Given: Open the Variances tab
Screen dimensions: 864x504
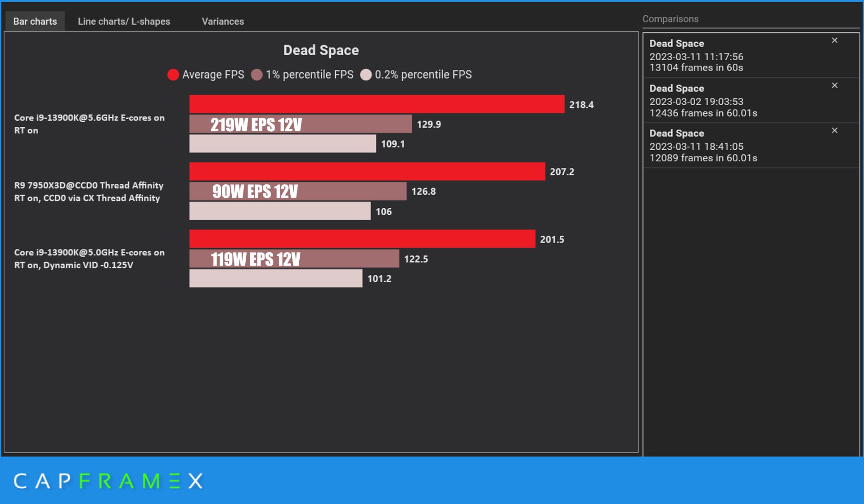Looking at the screenshot, I should [x=223, y=21].
